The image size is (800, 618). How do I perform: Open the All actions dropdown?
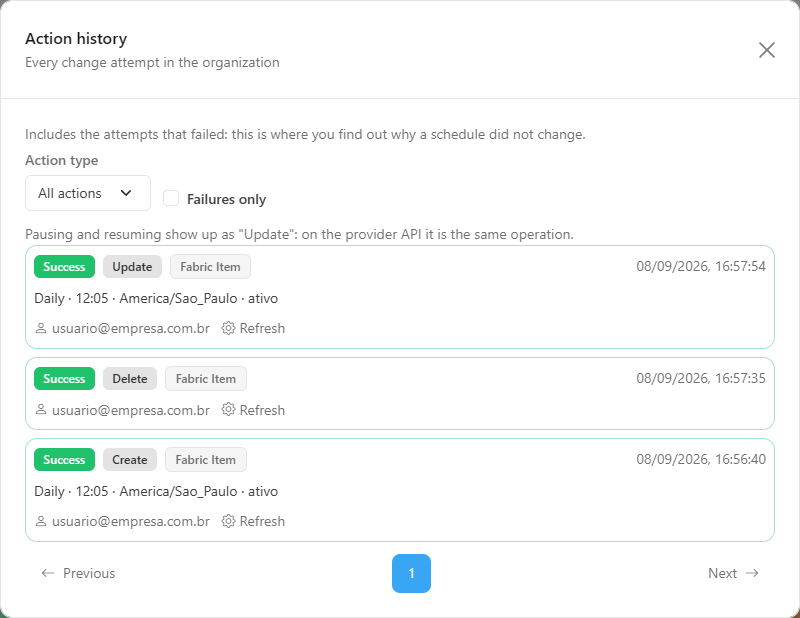pos(88,193)
